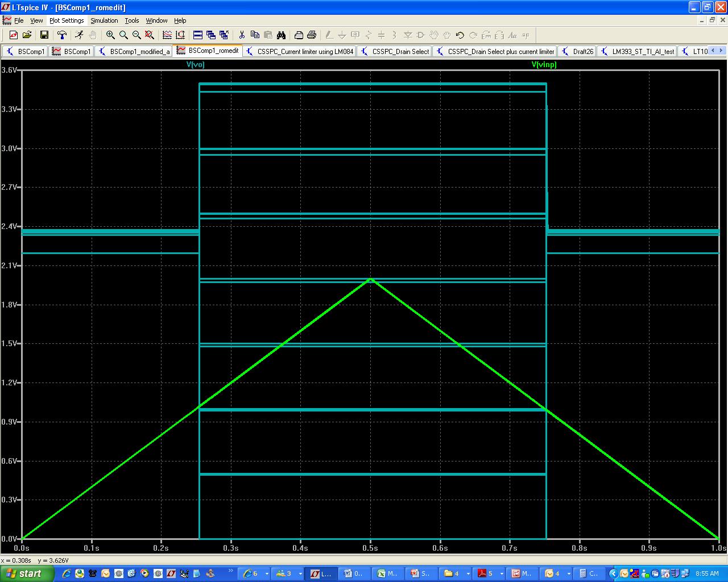Open the Plot Settings menu

67,20
